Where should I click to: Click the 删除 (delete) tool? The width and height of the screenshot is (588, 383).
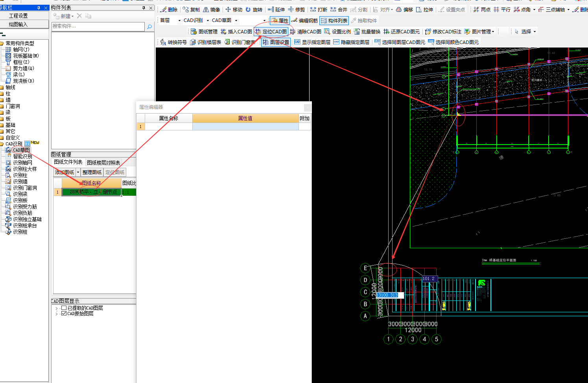point(169,9)
